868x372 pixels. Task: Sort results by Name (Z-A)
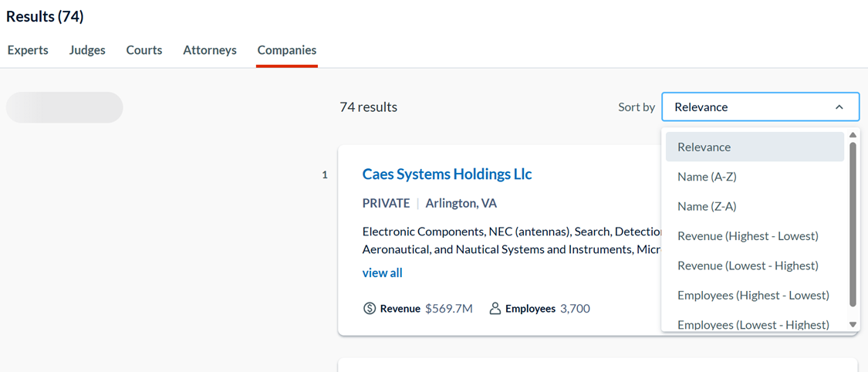tap(707, 206)
